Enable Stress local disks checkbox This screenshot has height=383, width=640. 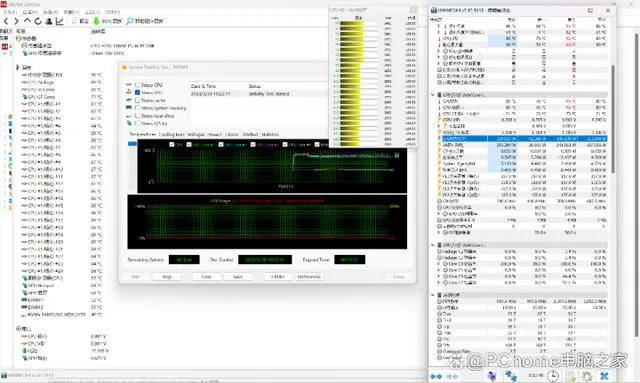138,116
